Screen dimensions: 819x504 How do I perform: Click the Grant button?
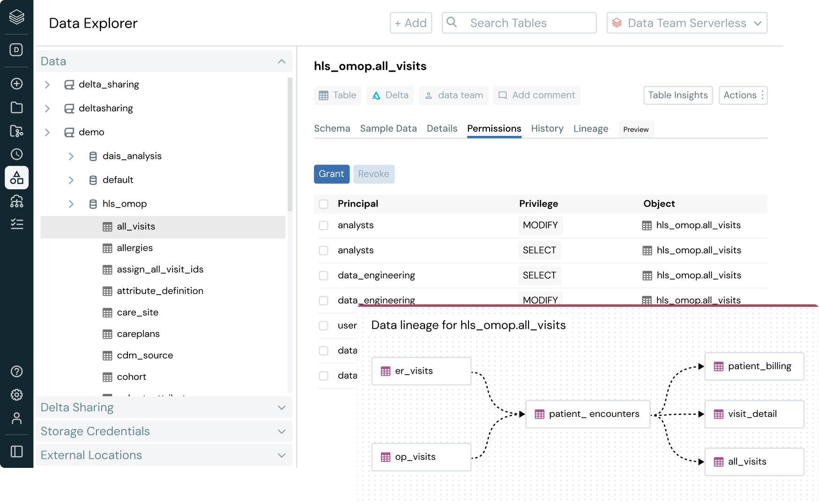pyautogui.click(x=331, y=174)
